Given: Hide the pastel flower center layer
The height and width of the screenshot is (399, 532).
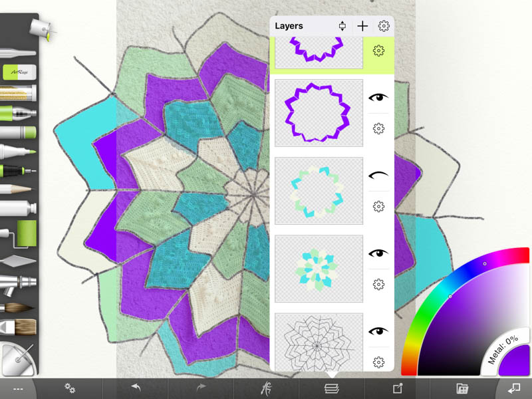Looking at the screenshot, I should (378, 253).
